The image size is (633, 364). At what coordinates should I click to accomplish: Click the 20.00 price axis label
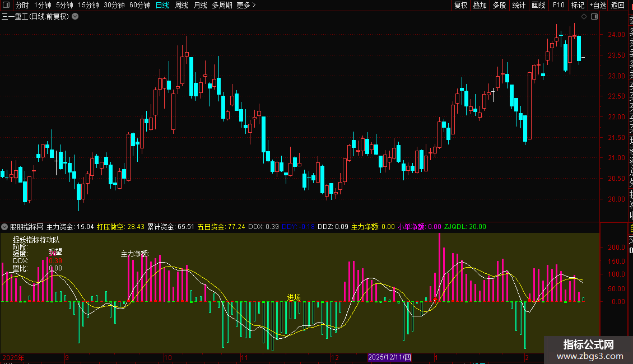[616, 199]
